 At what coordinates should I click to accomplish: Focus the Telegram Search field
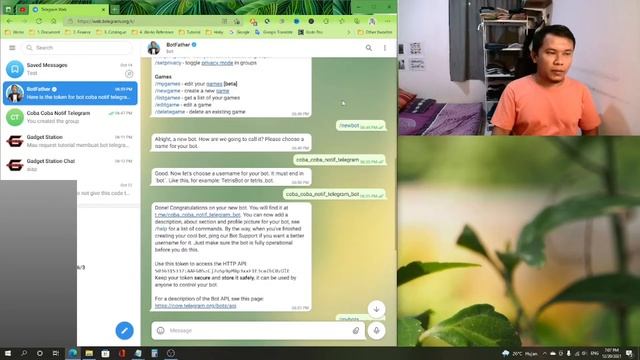tap(78, 48)
